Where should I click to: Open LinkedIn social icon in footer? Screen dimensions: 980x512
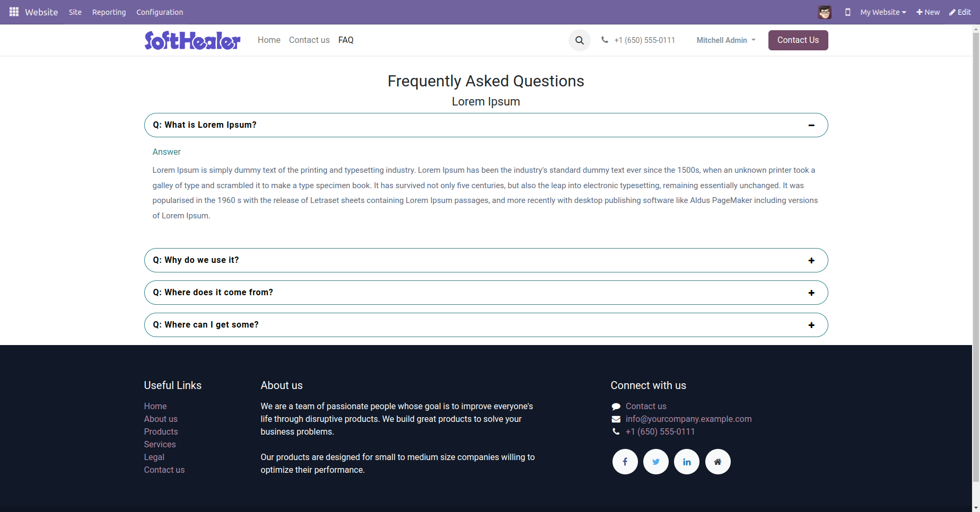687,462
